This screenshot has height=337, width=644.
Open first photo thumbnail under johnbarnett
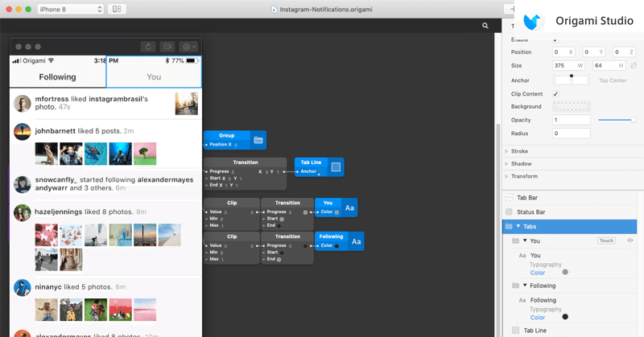coord(47,154)
